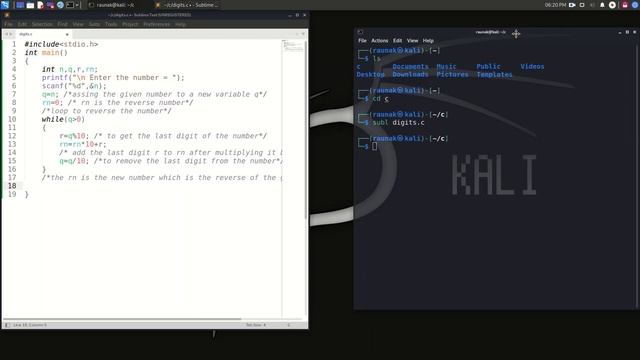Click 'subl digits.c' command text in the terminal

[x=398, y=122]
